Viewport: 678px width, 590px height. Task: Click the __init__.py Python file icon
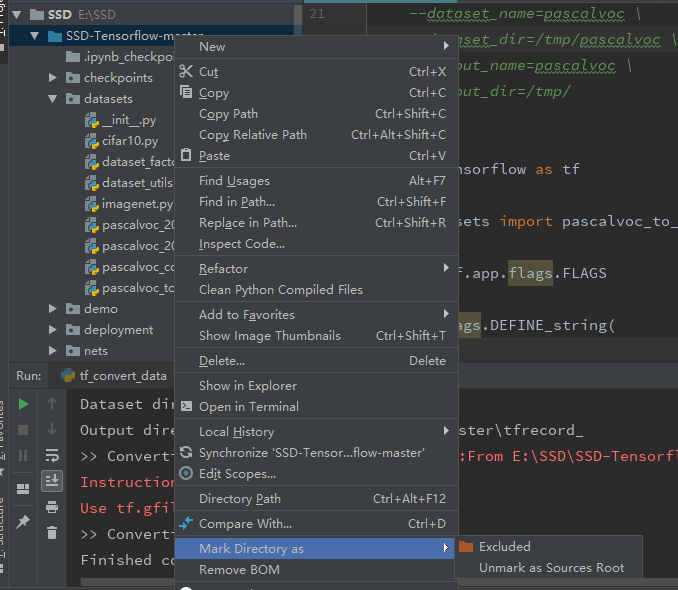[92, 120]
